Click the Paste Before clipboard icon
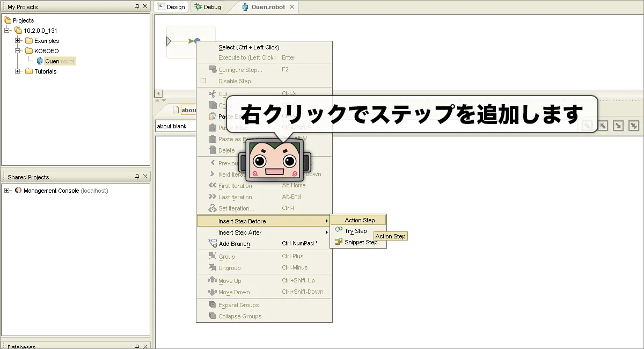The height and width of the screenshot is (349, 644). pos(213,117)
